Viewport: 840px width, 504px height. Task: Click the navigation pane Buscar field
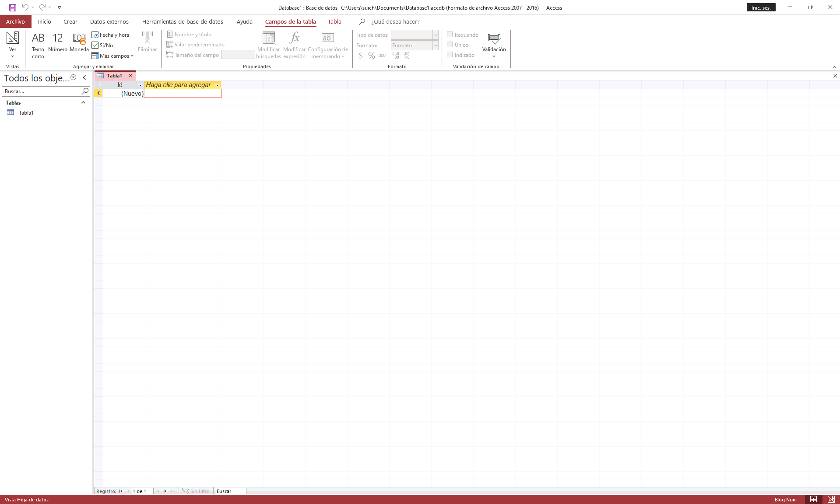pos(42,91)
